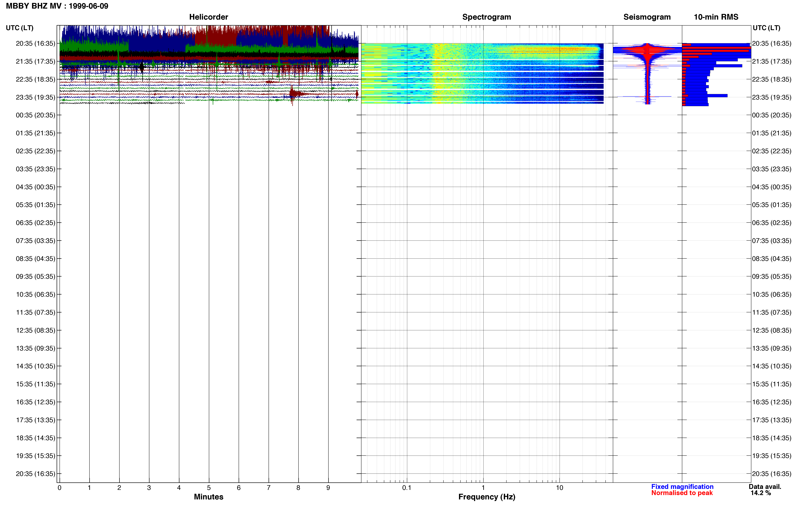This screenshot has height=508, width=812.
Task: Click 01:35 (21:35) on the RMS time axis
Action: coord(772,133)
